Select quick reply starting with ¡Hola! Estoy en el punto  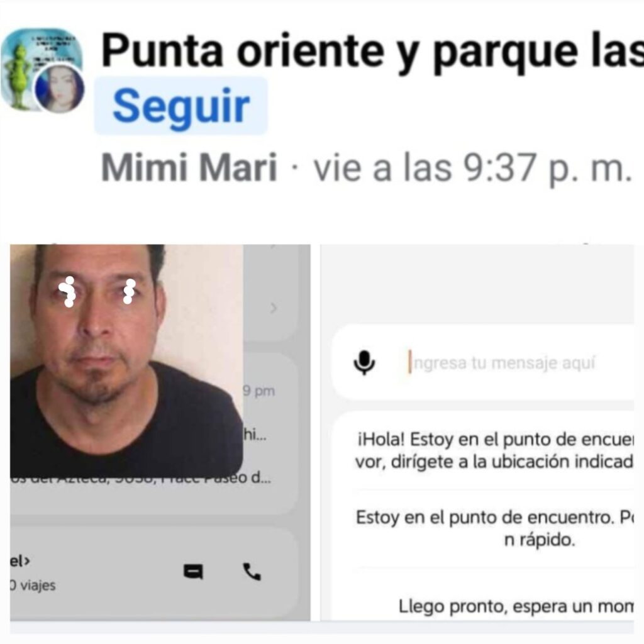coord(494,450)
